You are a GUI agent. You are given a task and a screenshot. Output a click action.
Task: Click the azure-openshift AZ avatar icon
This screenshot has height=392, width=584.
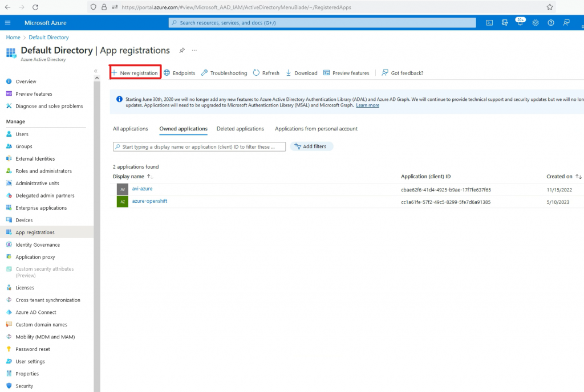coord(123,202)
